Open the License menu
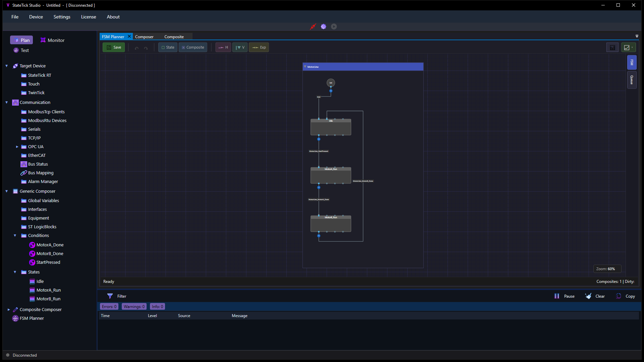The image size is (644, 362). 89,17
